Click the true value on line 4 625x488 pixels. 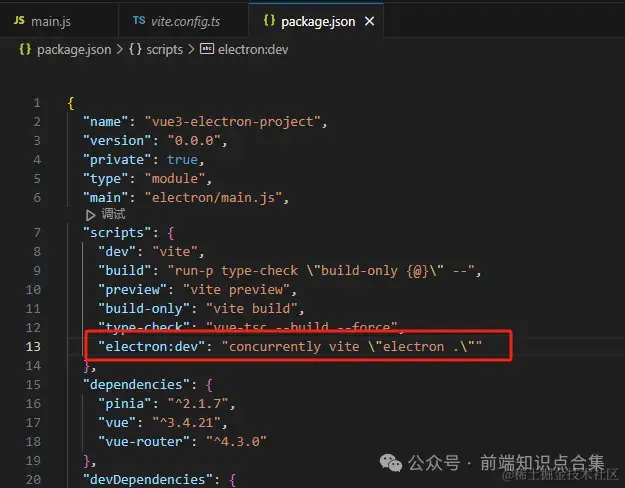coord(182,159)
